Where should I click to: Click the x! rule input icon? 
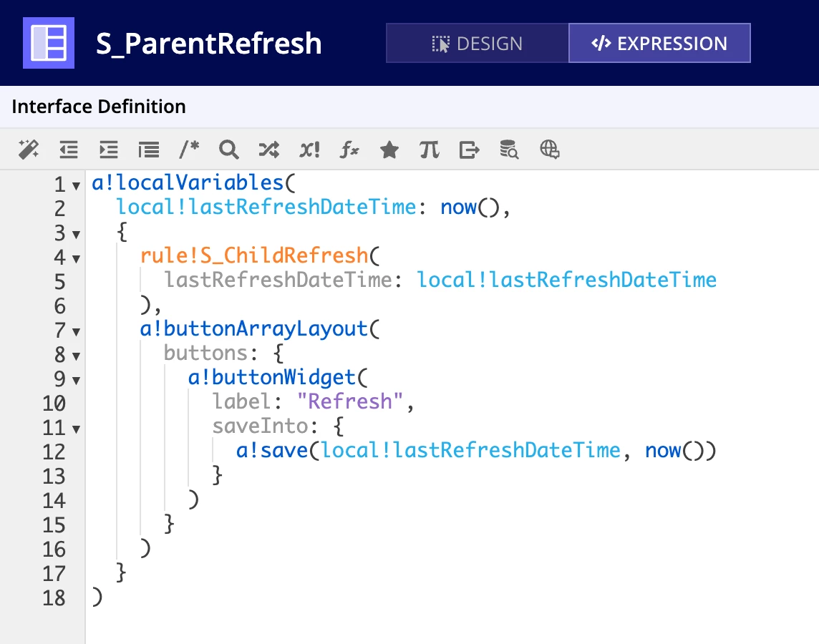[x=309, y=150]
